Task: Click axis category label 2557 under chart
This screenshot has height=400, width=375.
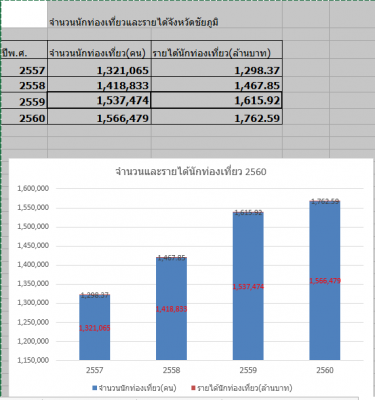Action: (x=95, y=370)
